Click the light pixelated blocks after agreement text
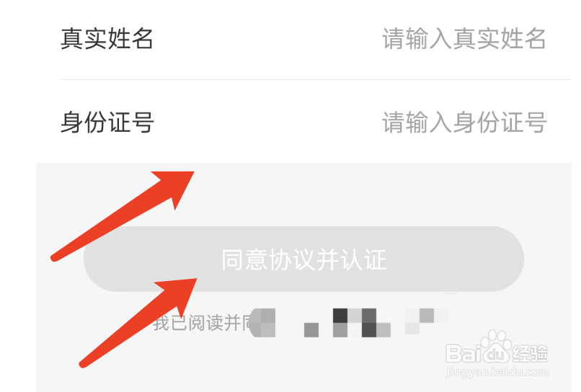This screenshot has height=392, width=581. [426, 321]
